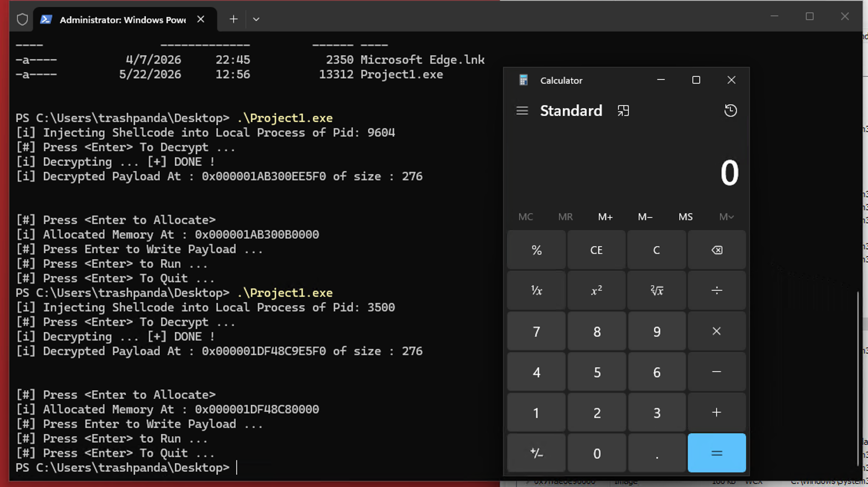This screenshot has width=868, height=487.
Task: Click the MR memory recall button
Action: [x=566, y=217]
